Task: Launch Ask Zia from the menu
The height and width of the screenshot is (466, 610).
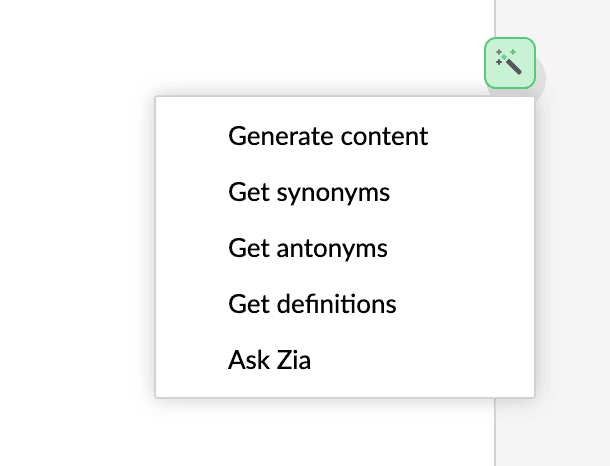Action: pos(269,359)
